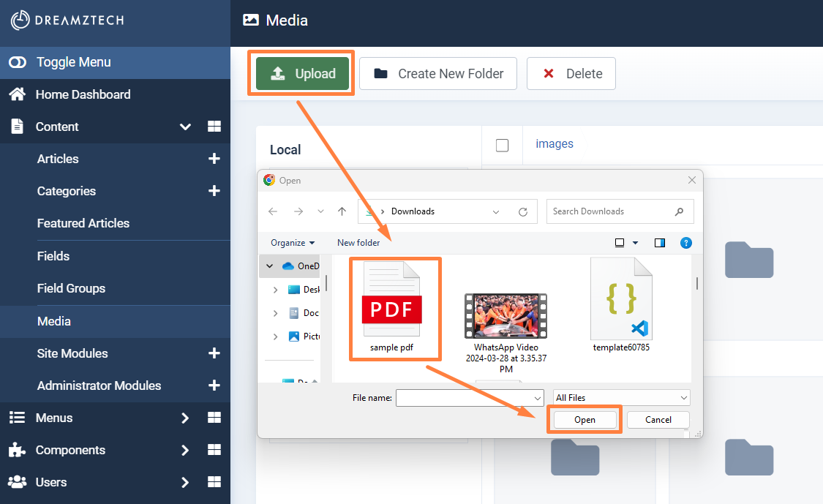Expand the Users section chevron
Screen dimensions: 823x504
[185, 483]
